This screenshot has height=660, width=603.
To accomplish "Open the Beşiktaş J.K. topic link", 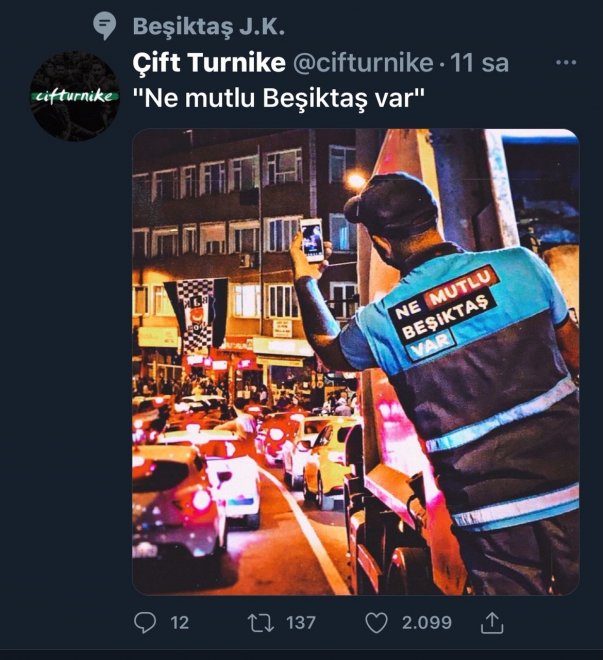I will [209, 27].
